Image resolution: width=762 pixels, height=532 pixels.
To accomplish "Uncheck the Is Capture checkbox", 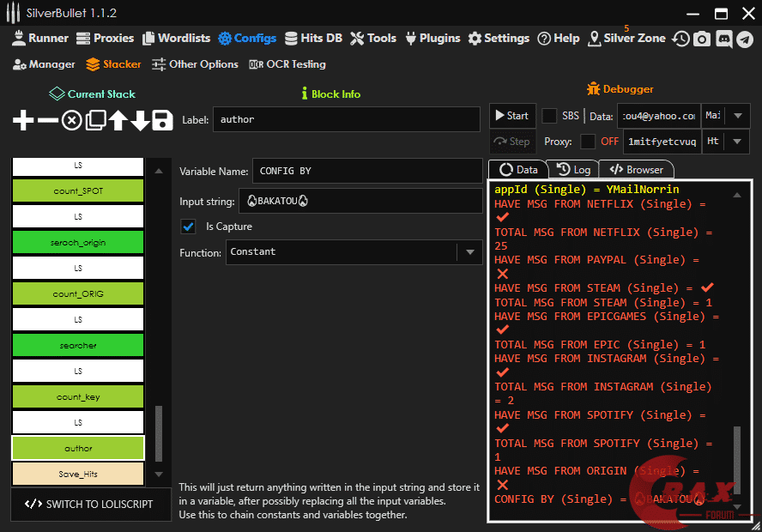I will pos(188,227).
